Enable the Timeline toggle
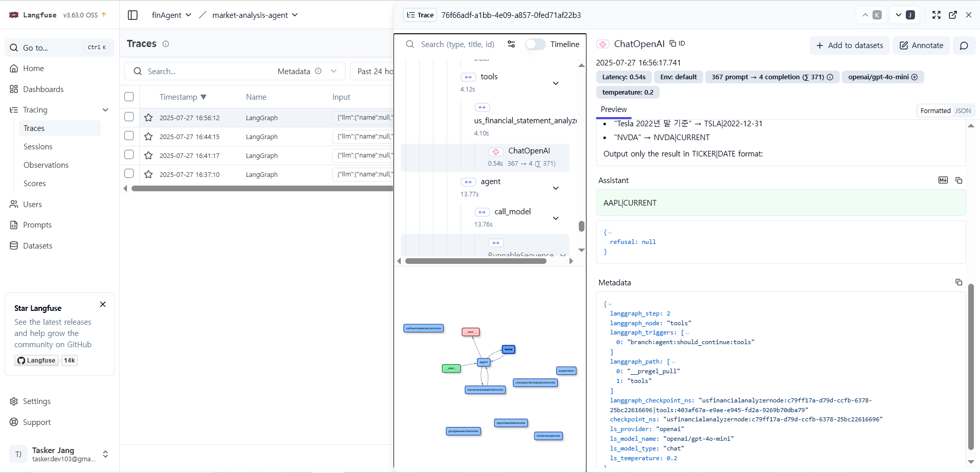 (535, 44)
